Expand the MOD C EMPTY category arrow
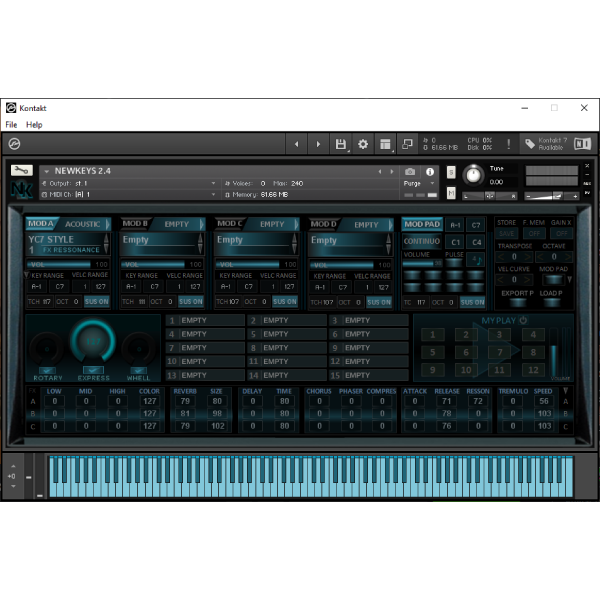600x600 pixels. 296,224
